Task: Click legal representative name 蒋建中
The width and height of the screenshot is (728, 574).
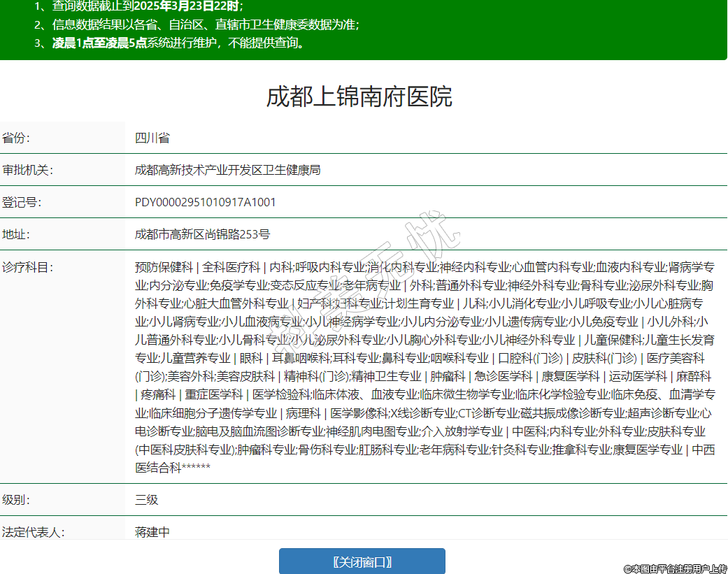Action: tap(152, 532)
